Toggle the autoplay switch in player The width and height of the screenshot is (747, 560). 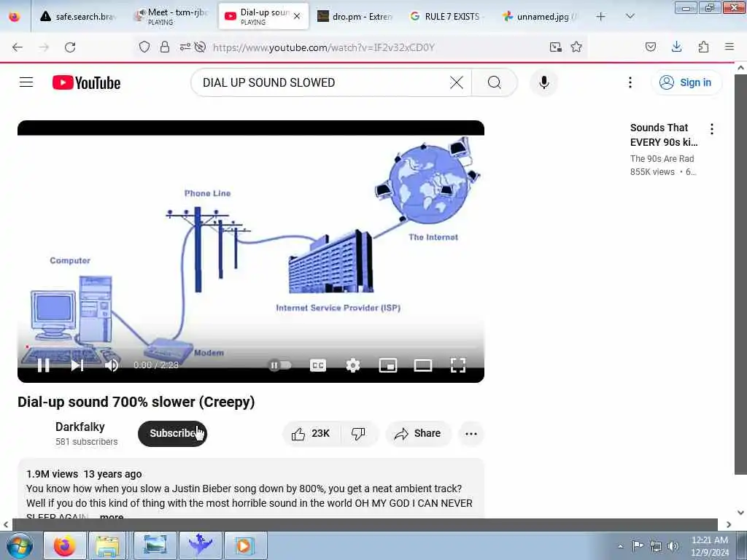[279, 365]
